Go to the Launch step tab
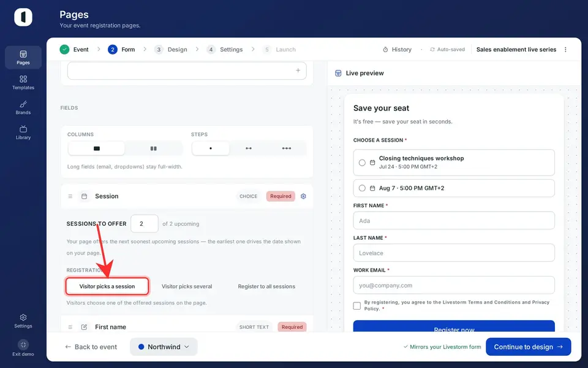 click(x=279, y=50)
